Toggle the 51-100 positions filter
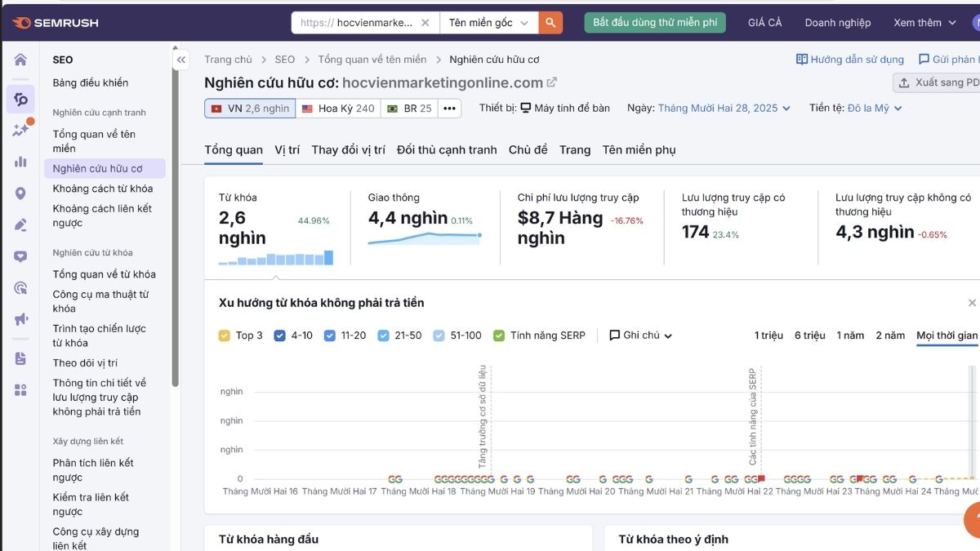The width and height of the screenshot is (980, 551). pos(439,335)
